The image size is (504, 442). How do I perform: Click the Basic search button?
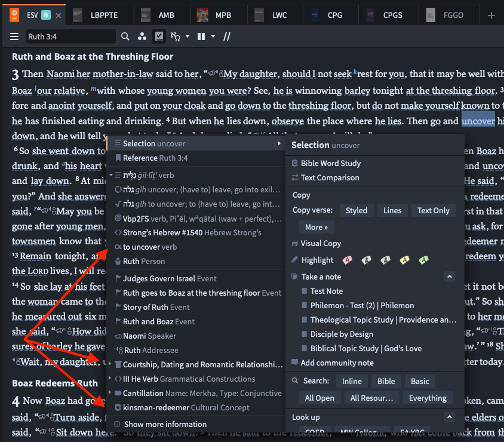(x=420, y=381)
